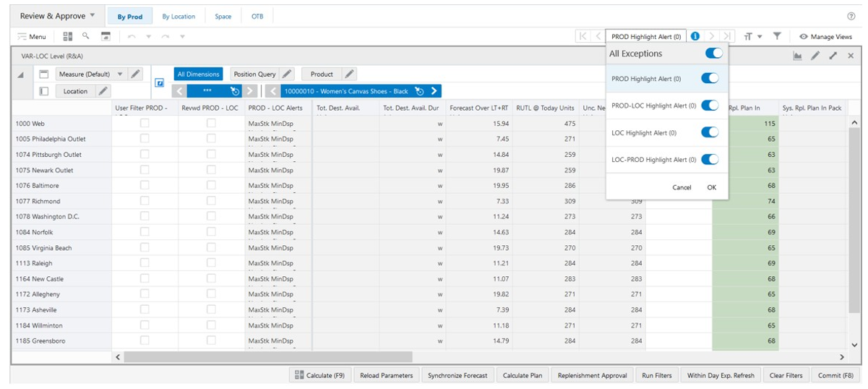This screenshot has width=868, height=389.
Task: Toggle the All Exceptions switch
Action: point(713,53)
